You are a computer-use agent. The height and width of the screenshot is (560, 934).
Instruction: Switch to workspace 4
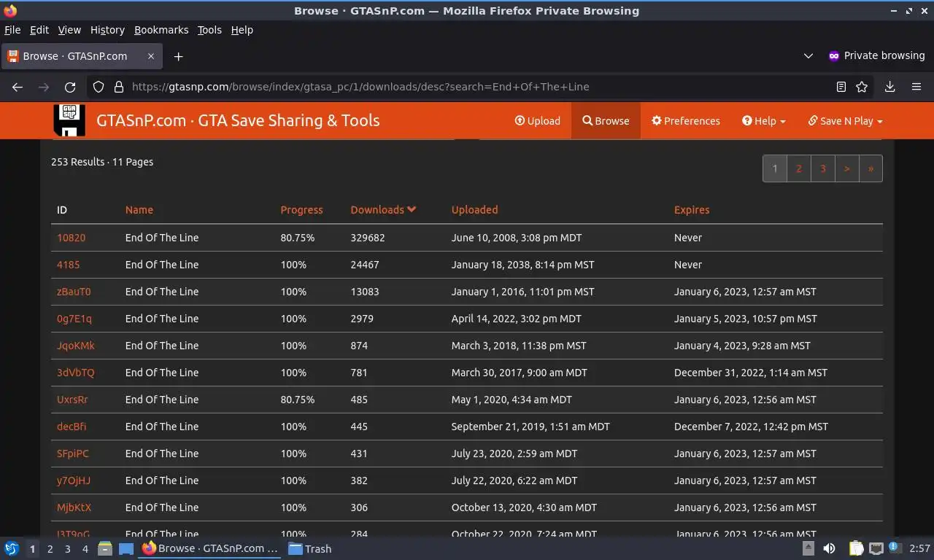click(x=85, y=549)
